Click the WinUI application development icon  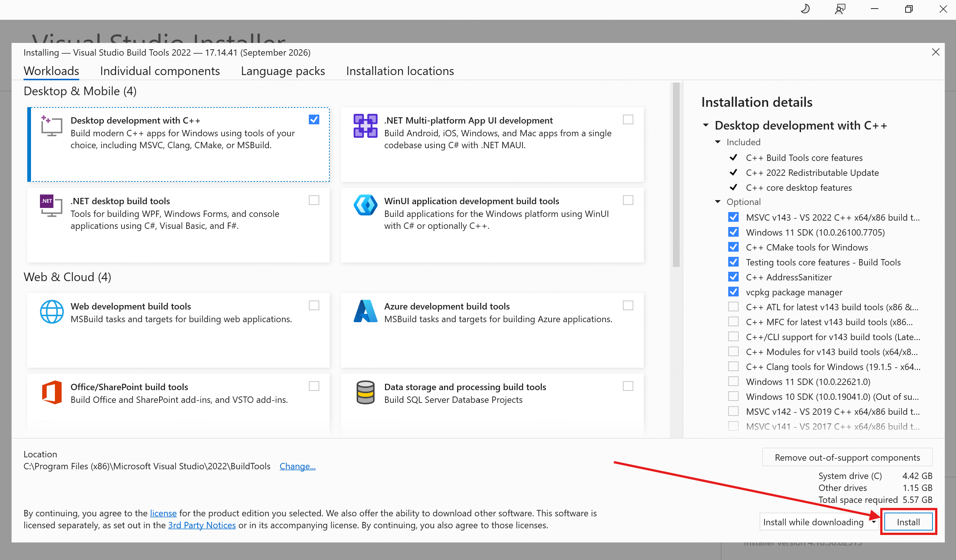tap(365, 205)
